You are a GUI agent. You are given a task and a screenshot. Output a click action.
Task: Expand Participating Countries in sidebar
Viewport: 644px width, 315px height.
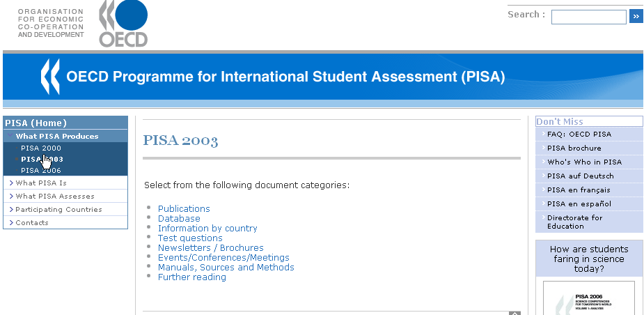tap(58, 209)
